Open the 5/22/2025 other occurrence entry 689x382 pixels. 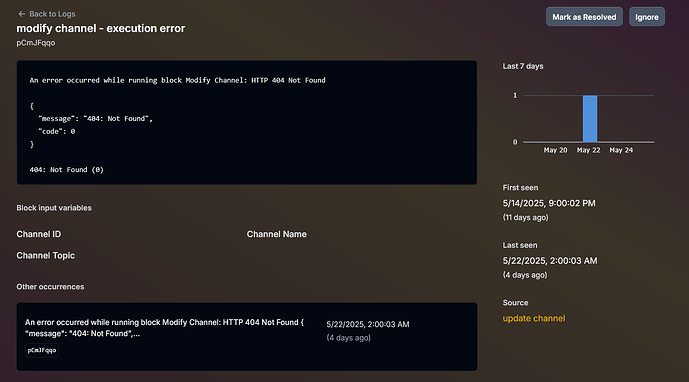point(247,337)
